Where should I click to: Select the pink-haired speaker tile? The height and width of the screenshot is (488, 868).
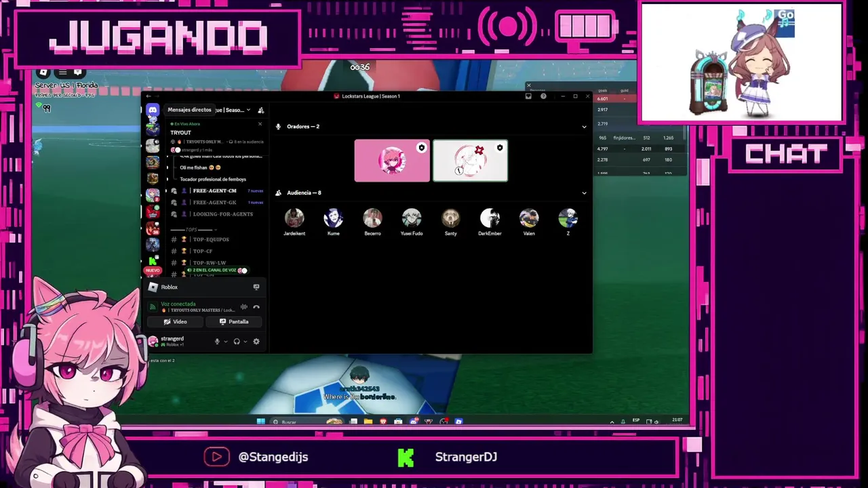click(x=392, y=161)
